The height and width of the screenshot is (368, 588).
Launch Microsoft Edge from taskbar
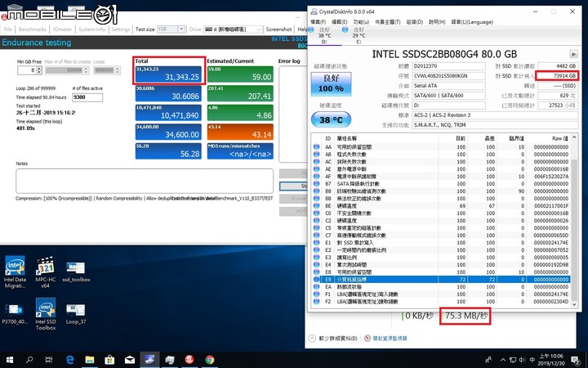[69, 360]
